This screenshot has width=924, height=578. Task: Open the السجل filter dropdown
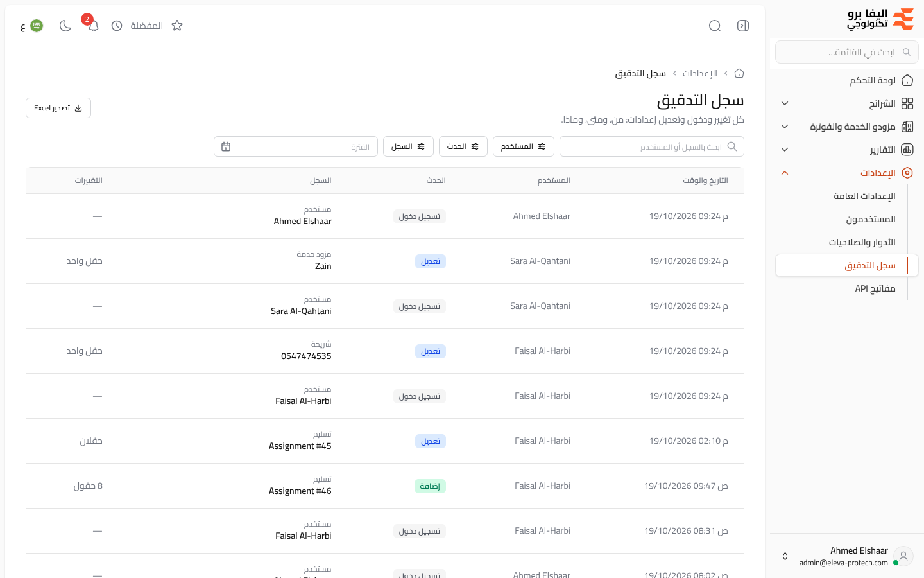point(408,146)
